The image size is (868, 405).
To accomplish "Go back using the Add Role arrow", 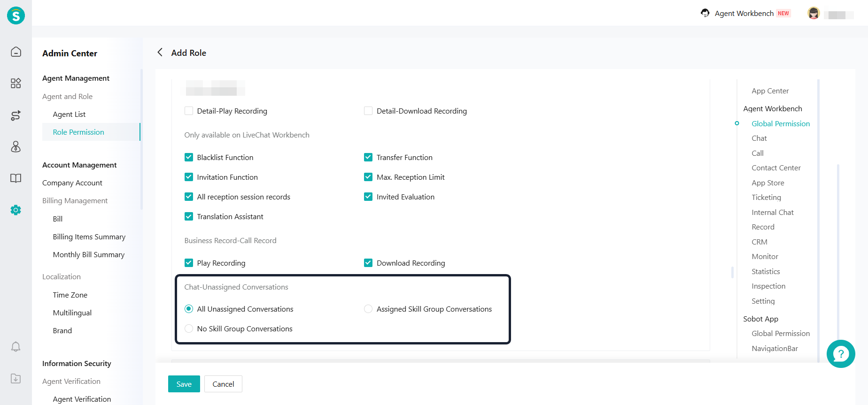I will pos(160,53).
